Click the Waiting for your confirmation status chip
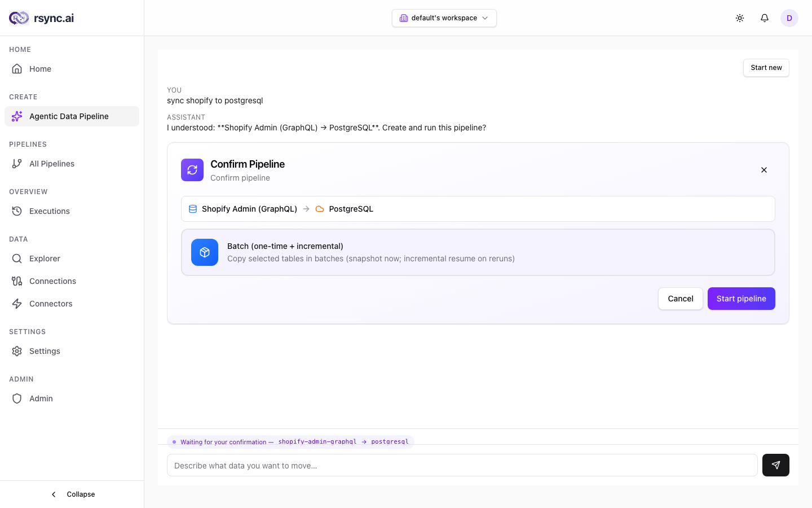This screenshot has width=812, height=508. [x=290, y=442]
